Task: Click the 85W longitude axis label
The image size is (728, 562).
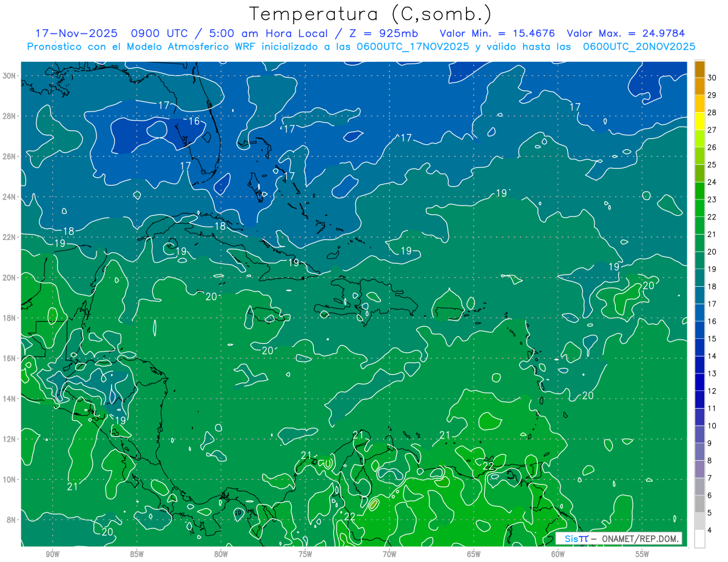Action: pyautogui.click(x=136, y=554)
